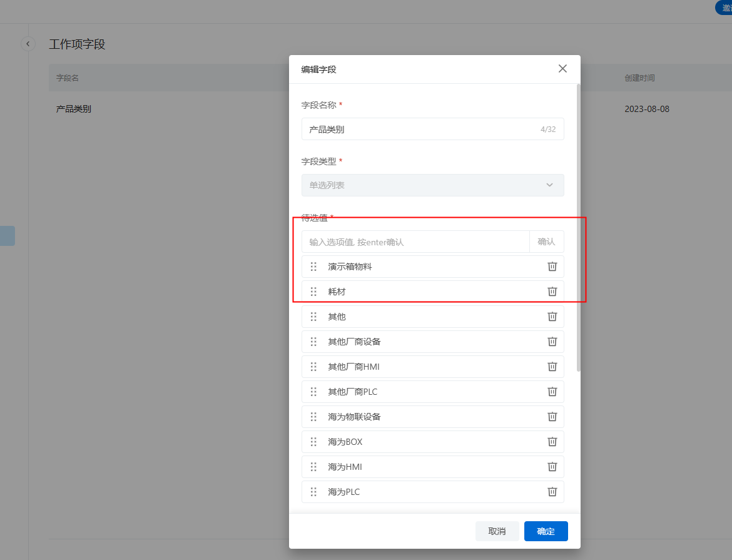Click the 取消 button
This screenshot has height=560, width=732.
point(497,531)
